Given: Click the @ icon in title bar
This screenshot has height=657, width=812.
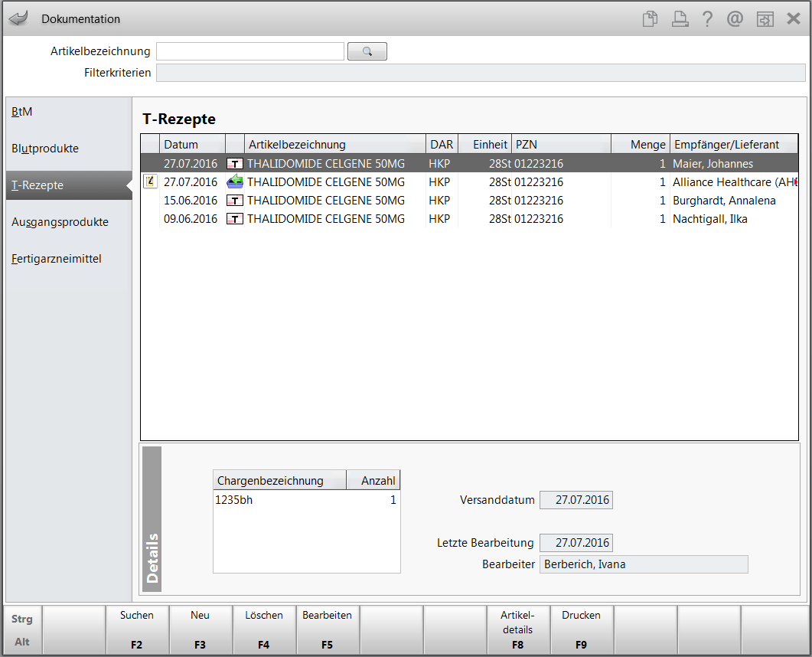Looking at the screenshot, I should click(x=735, y=19).
